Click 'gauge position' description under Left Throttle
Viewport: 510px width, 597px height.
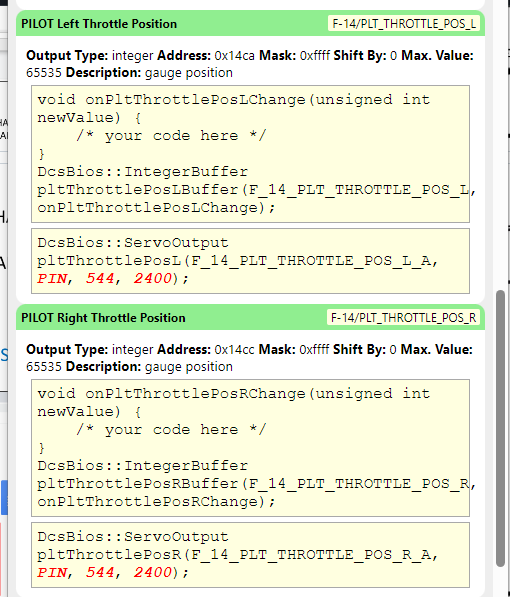tap(189, 73)
